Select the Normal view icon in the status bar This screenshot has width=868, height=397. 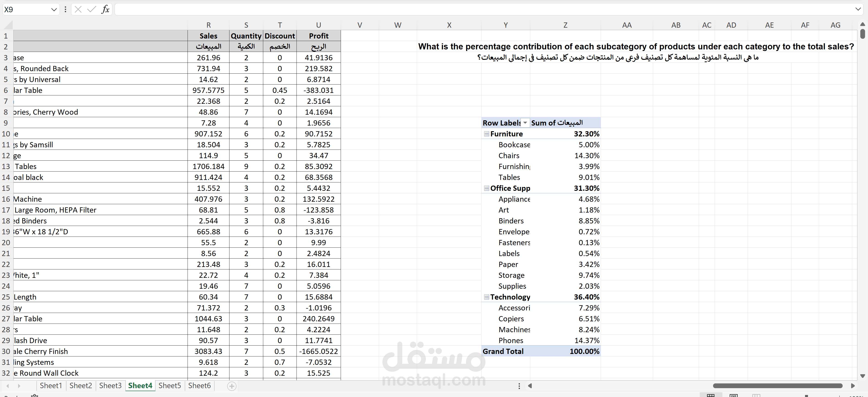711,395
